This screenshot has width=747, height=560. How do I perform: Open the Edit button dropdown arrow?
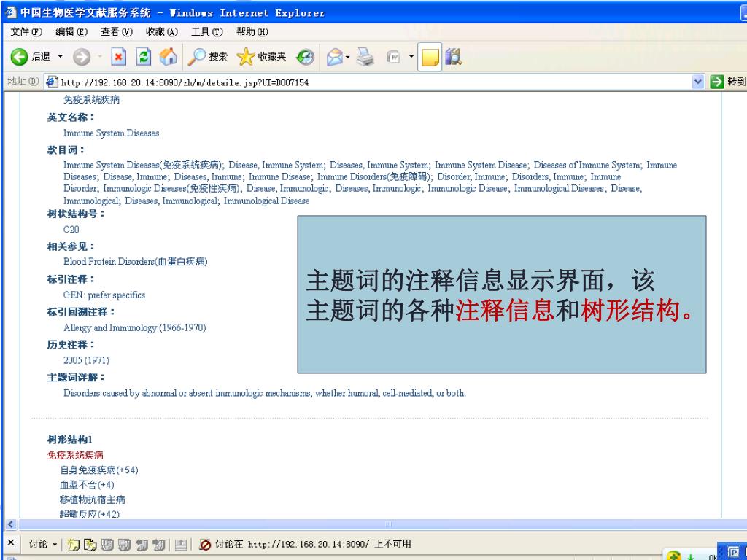click(x=411, y=57)
